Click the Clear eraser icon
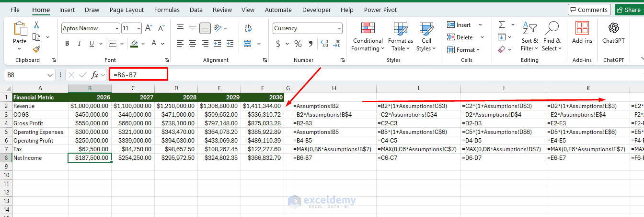Viewport: 644px width, 217px height. click(502, 49)
